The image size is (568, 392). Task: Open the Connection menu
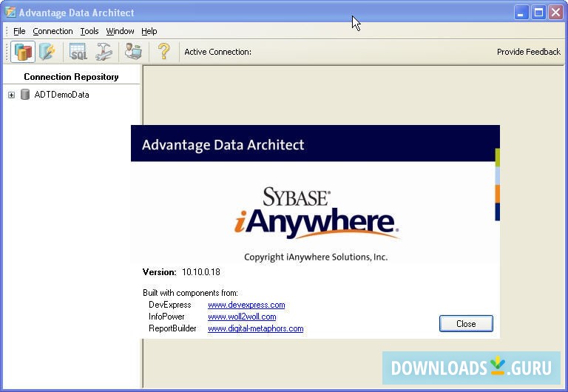click(53, 31)
